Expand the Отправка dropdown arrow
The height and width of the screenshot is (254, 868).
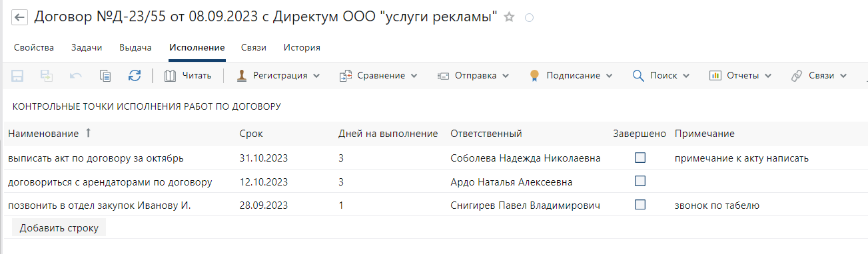coord(506,76)
